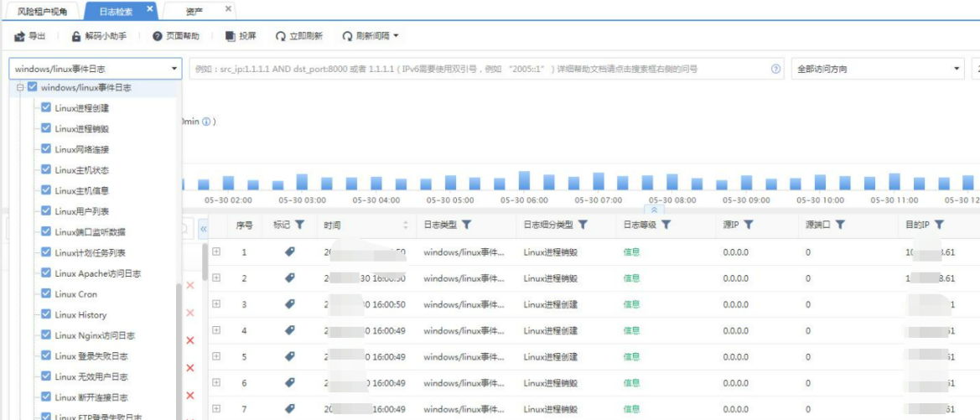Switch to the 风险租户视角 tab
Screen dimensions: 980x420
42,11
